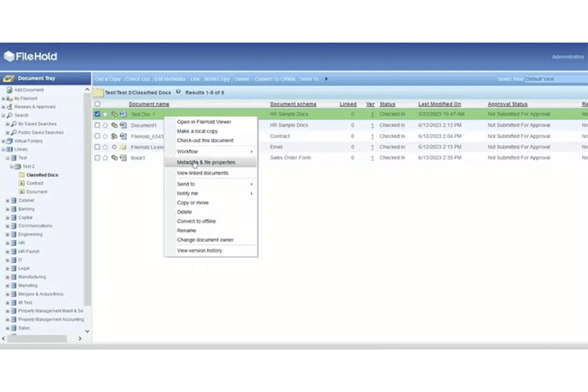Open the Document Tray icon
Viewport: 588px width, 392px height.
tap(9, 79)
